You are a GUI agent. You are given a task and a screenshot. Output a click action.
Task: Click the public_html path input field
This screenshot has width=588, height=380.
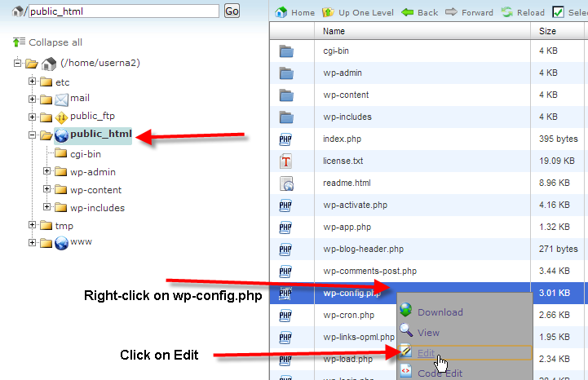click(124, 11)
